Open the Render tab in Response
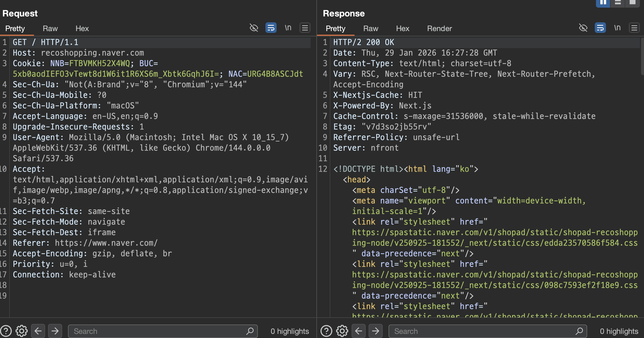This screenshot has width=644, height=338. tap(439, 28)
